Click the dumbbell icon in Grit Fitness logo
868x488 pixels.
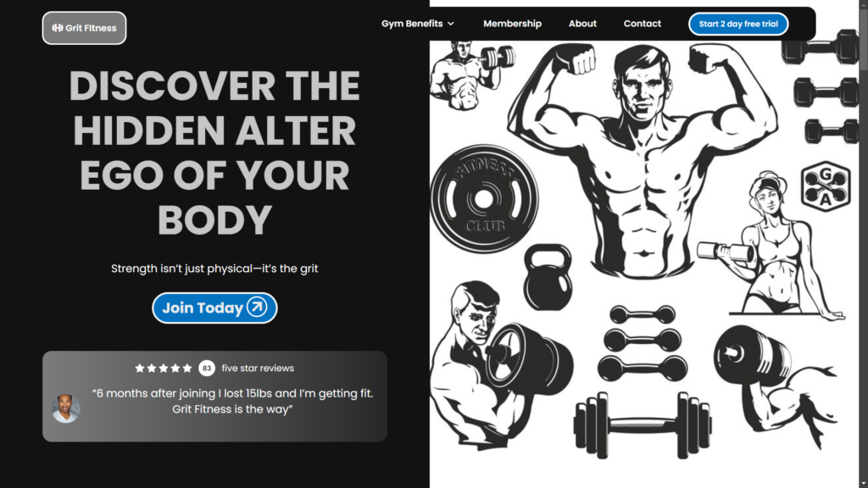[x=58, y=28]
